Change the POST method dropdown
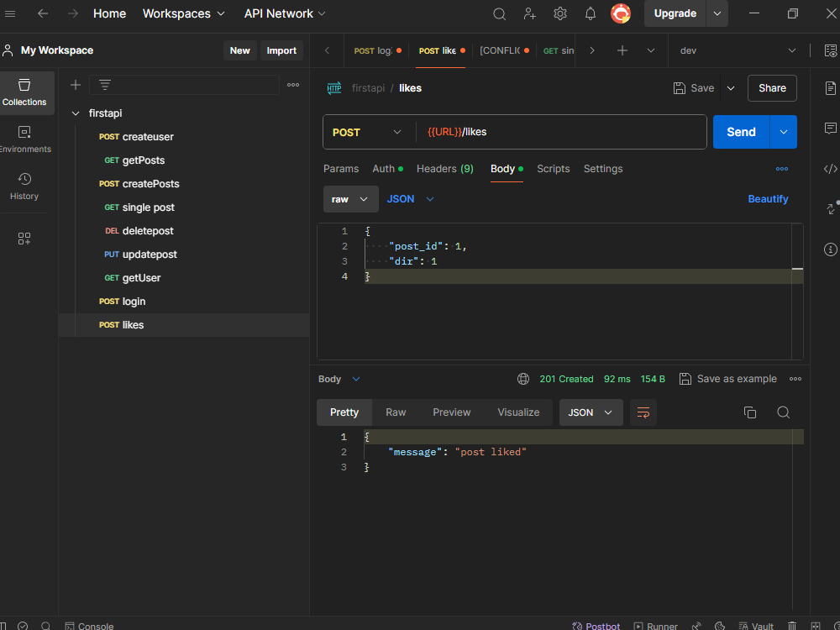840x630 pixels. pyautogui.click(x=367, y=132)
